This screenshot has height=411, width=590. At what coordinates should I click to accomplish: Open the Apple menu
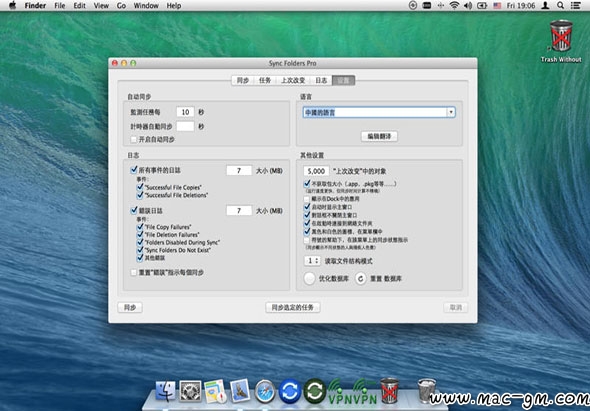(x=12, y=6)
